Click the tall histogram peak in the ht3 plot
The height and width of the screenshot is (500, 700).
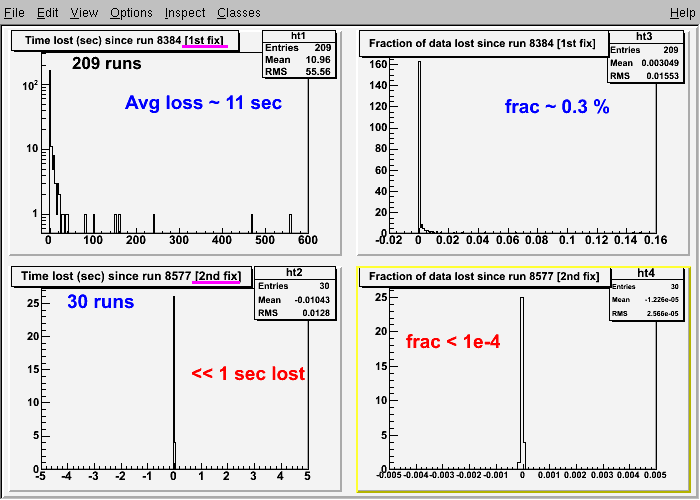419,147
